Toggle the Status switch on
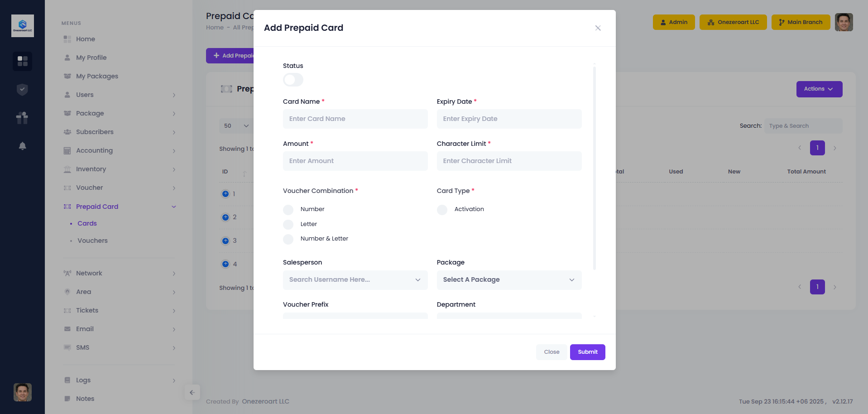Viewport: 868px width, 414px height. click(x=293, y=80)
